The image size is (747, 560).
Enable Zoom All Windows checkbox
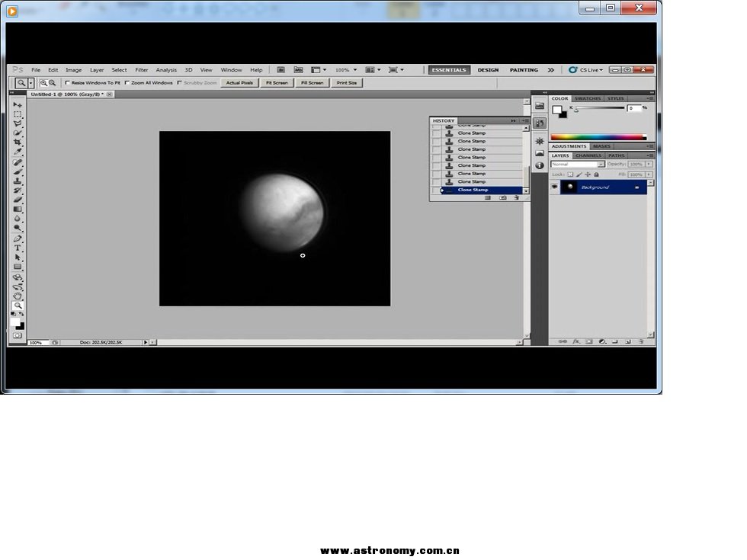[127, 83]
